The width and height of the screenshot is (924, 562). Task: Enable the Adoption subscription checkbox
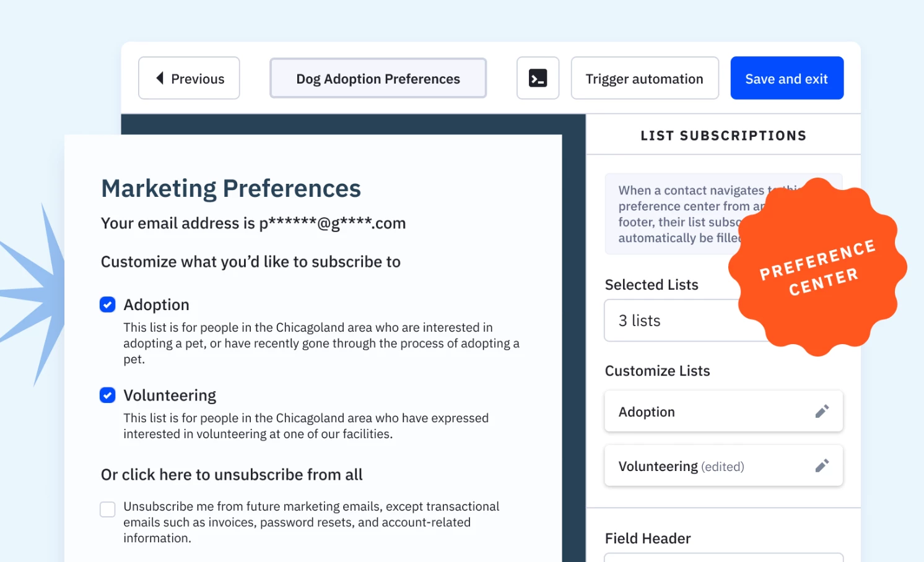107,305
